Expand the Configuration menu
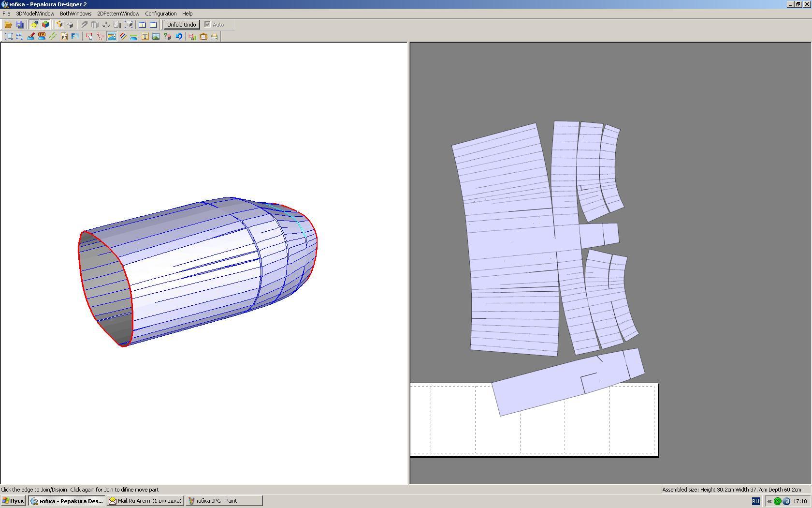 pos(160,14)
